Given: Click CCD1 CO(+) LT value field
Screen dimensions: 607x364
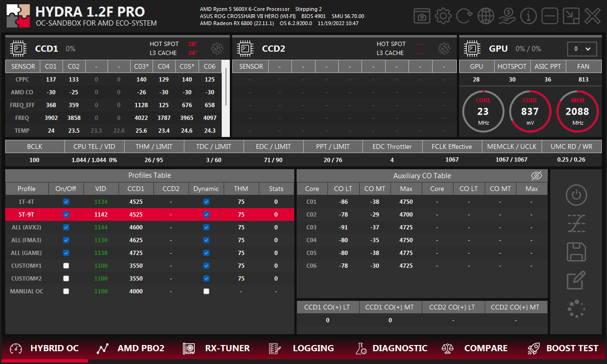Looking at the screenshot, I should tap(327, 320).
